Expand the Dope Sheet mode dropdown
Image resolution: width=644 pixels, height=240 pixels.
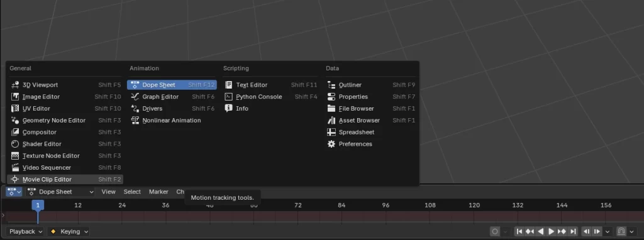pyautogui.click(x=60, y=192)
